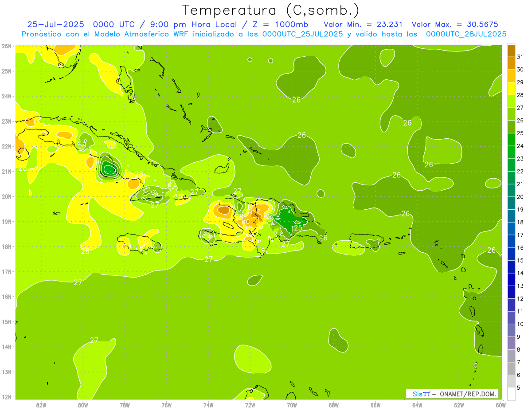Select the date text '25-Jul-2025'
This screenshot has height=411, width=532.
(55, 24)
